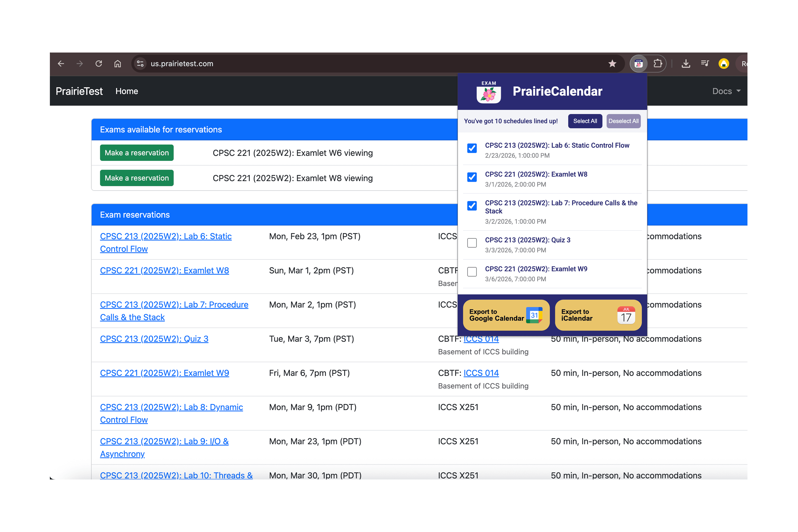Click the PrairieCalendar extension toolbar icon
Screen dimensions: 798x532
[639, 64]
